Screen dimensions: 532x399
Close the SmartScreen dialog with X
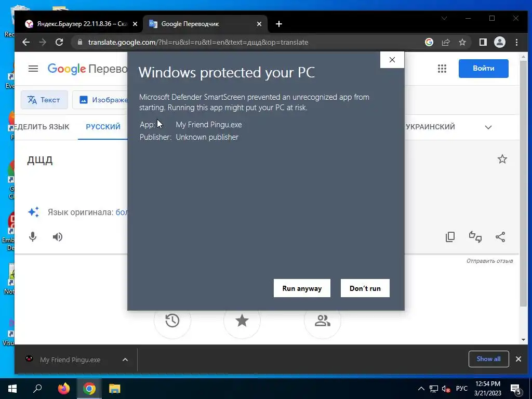(x=392, y=60)
